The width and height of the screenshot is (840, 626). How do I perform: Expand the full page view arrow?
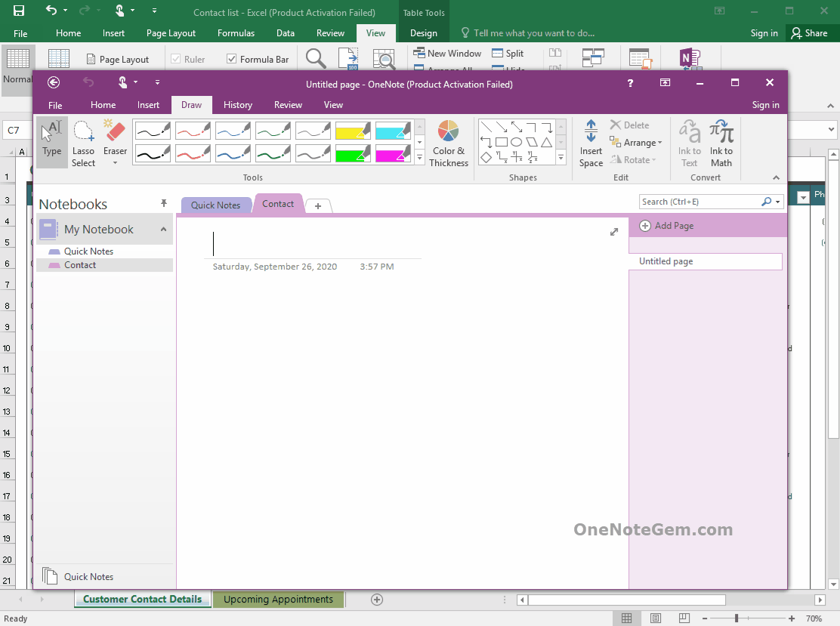click(x=614, y=232)
